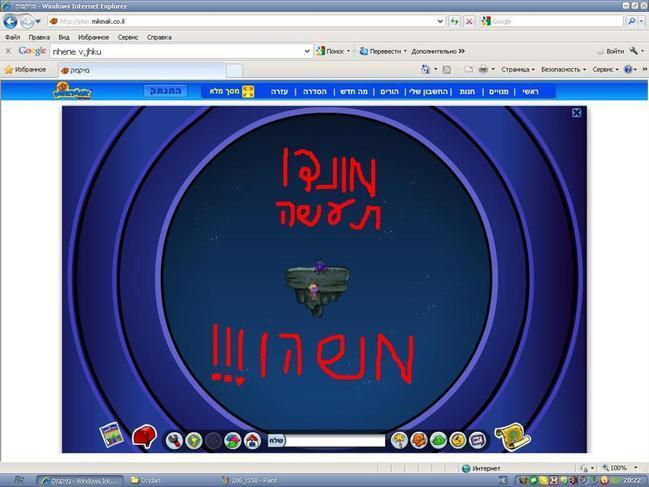The image size is (649, 487).
Task: Open the Файл menu
Action: [x=12, y=37]
